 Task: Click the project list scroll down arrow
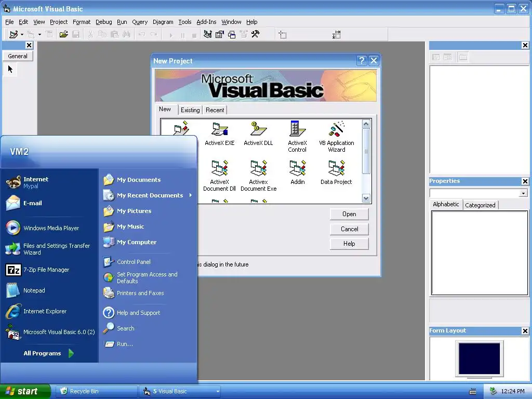point(366,198)
